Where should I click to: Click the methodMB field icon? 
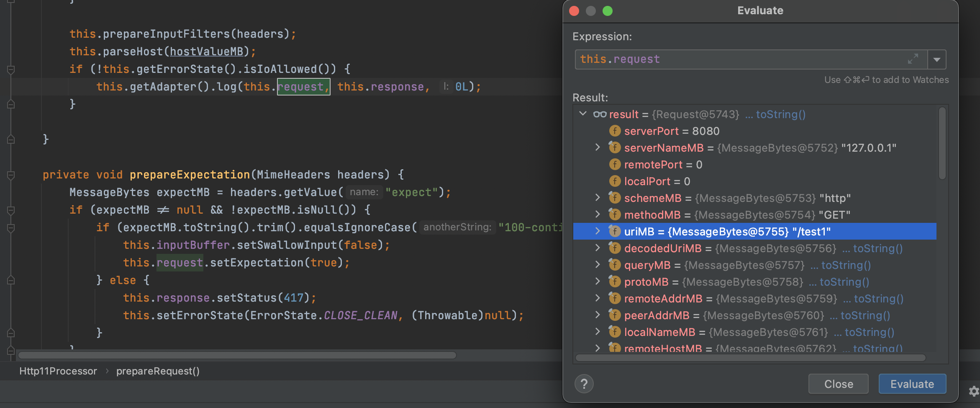[614, 214]
